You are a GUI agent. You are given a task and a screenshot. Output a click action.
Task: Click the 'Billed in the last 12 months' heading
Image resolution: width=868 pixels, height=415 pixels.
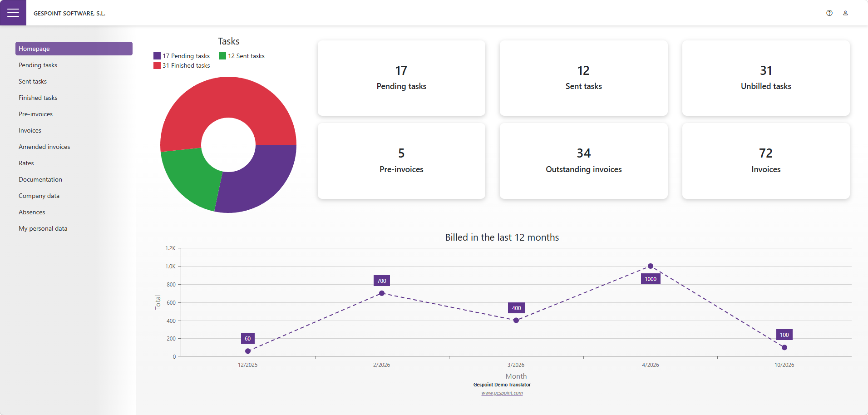[502, 237]
